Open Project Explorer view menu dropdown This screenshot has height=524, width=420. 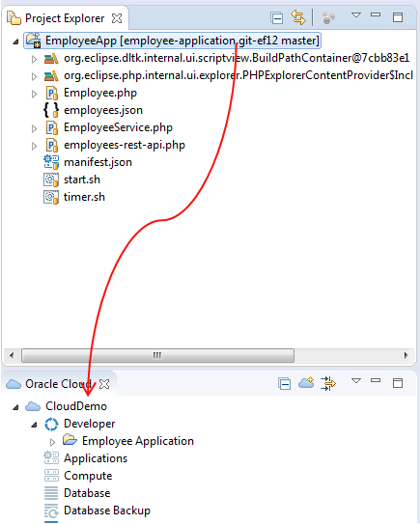coord(356,15)
